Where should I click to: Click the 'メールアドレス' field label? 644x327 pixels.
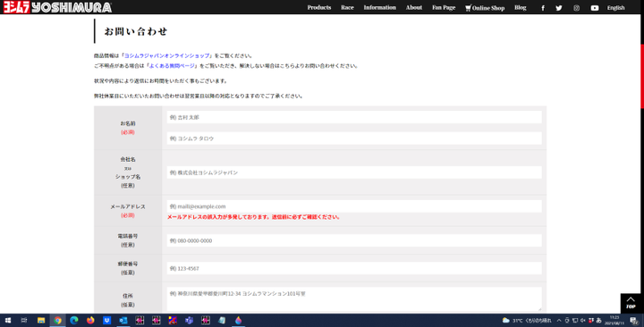pyautogui.click(x=128, y=206)
